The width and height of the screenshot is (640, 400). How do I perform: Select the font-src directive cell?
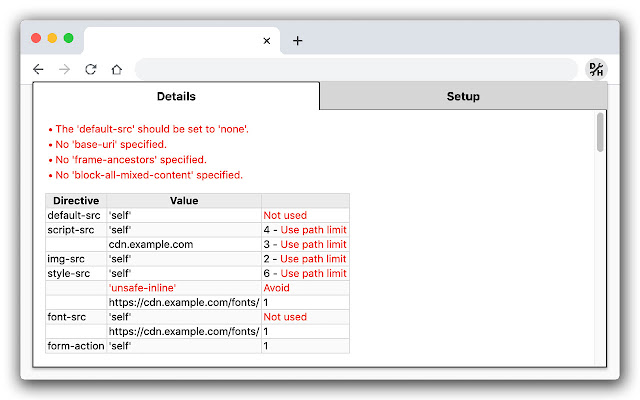click(76, 317)
